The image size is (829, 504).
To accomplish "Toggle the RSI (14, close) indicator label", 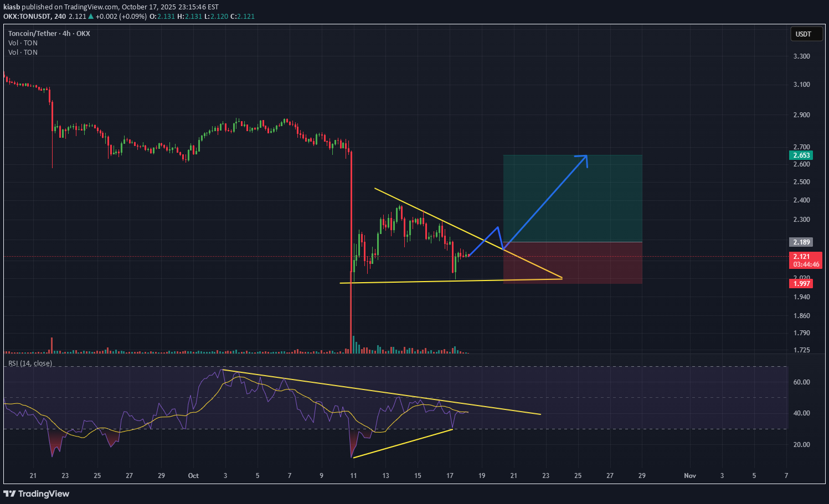I will coord(30,363).
